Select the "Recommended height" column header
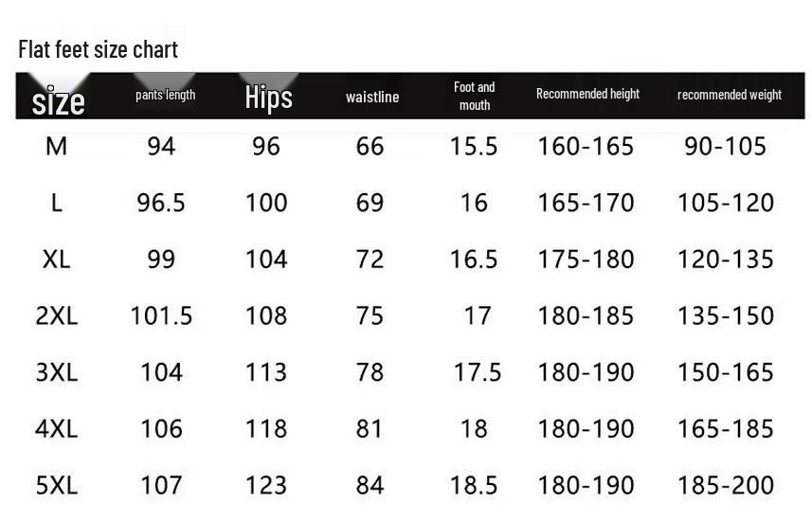Image resolution: width=812 pixels, height=521 pixels. [587, 94]
